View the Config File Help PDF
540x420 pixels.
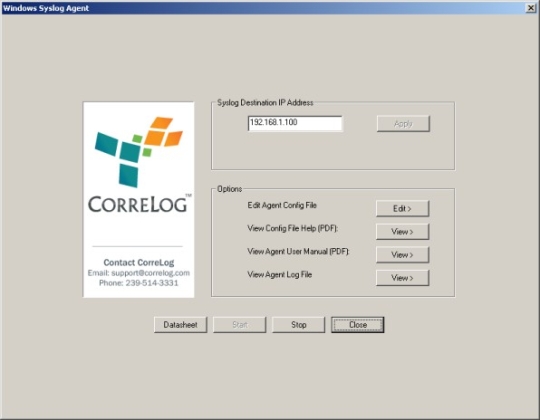click(x=402, y=232)
